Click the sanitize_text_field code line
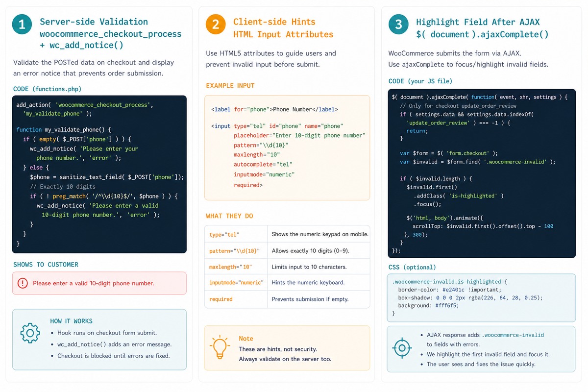588x392 pixels. [x=107, y=177]
